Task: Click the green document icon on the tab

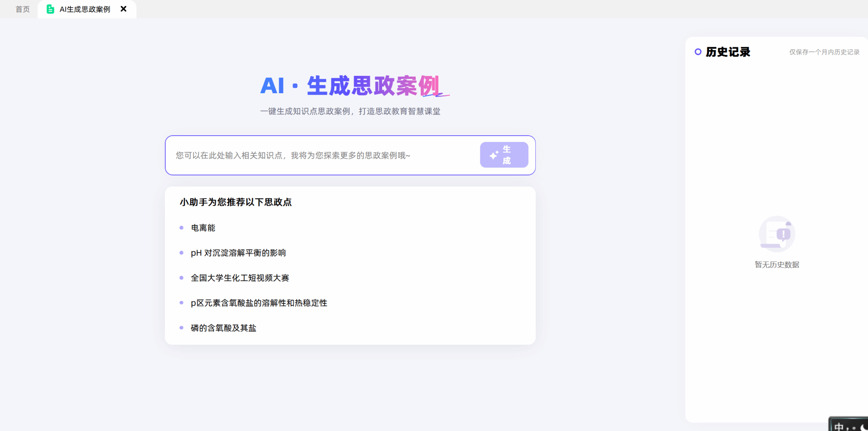Action: pos(50,9)
